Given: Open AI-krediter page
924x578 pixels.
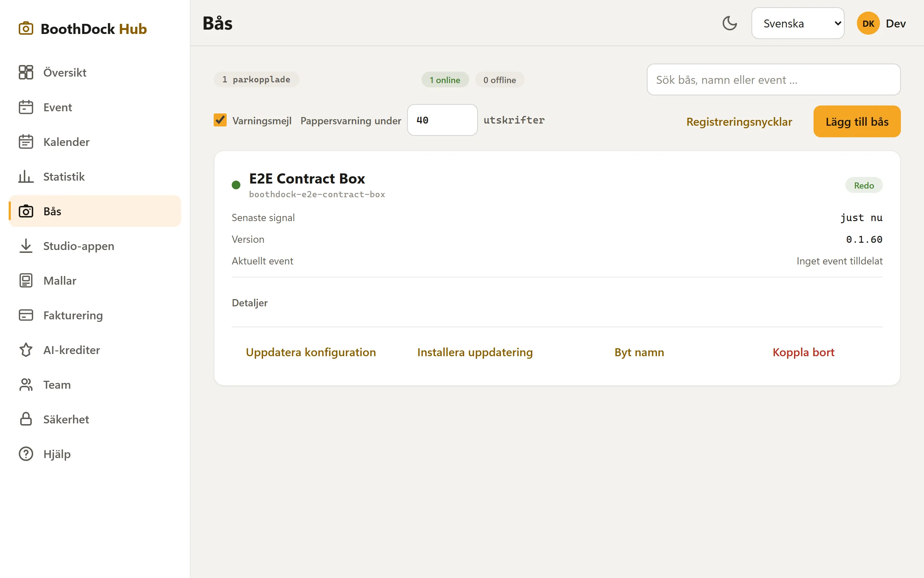Looking at the screenshot, I should 95,350.
